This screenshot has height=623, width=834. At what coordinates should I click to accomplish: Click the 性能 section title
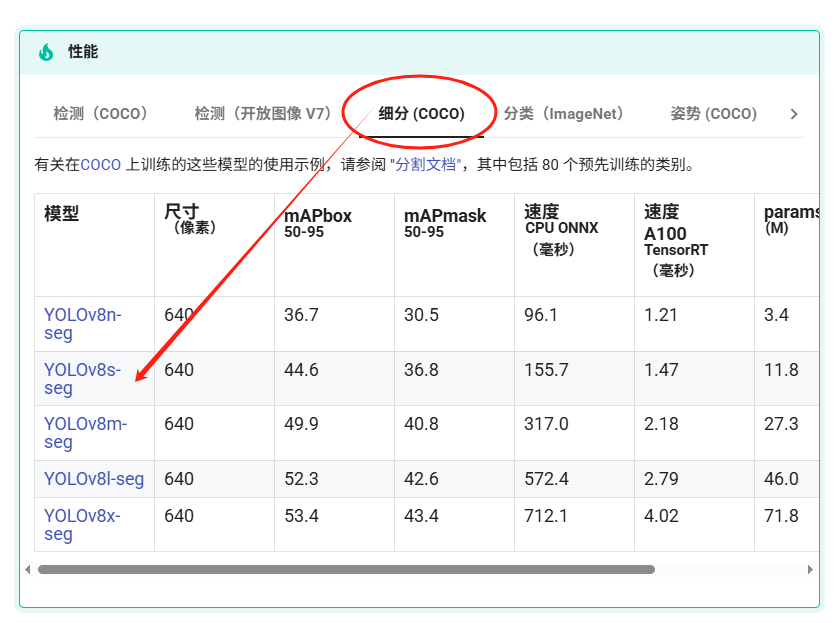click(x=83, y=52)
